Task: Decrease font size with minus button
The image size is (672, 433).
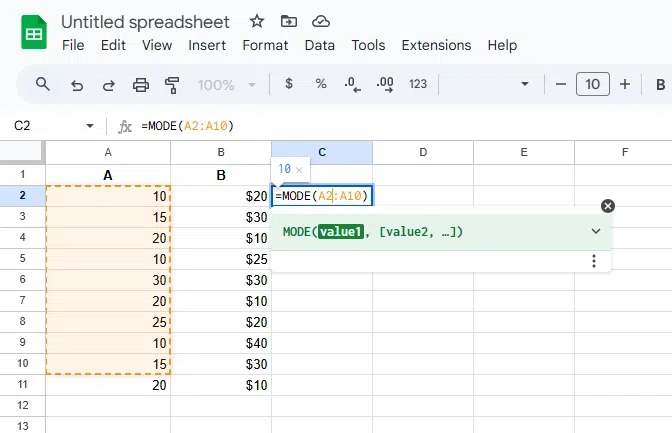Action: pyautogui.click(x=561, y=85)
